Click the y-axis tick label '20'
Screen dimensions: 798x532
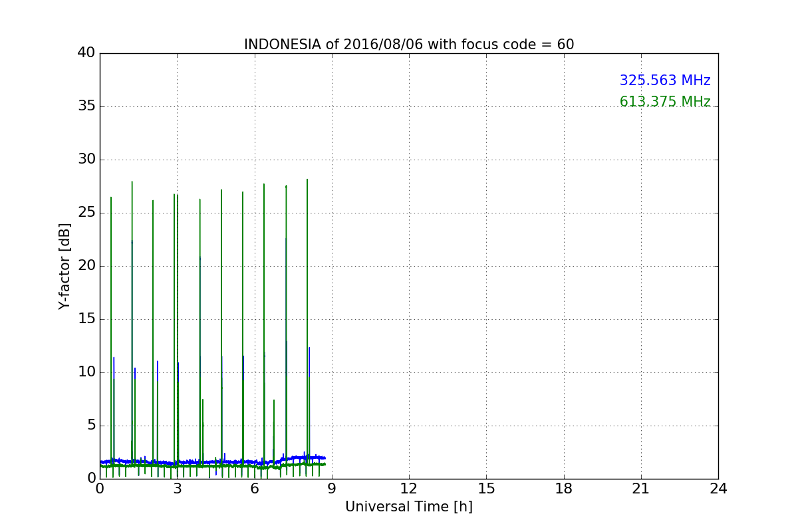click(86, 266)
